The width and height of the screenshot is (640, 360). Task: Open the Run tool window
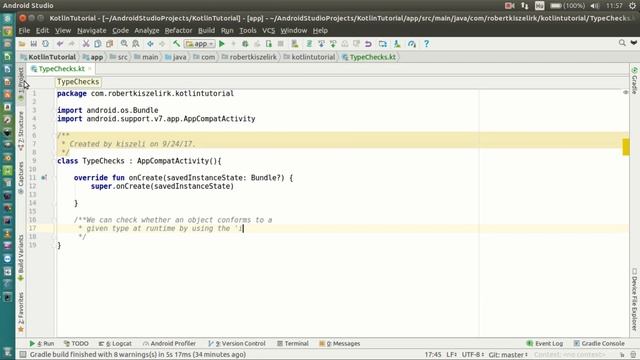click(42, 344)
